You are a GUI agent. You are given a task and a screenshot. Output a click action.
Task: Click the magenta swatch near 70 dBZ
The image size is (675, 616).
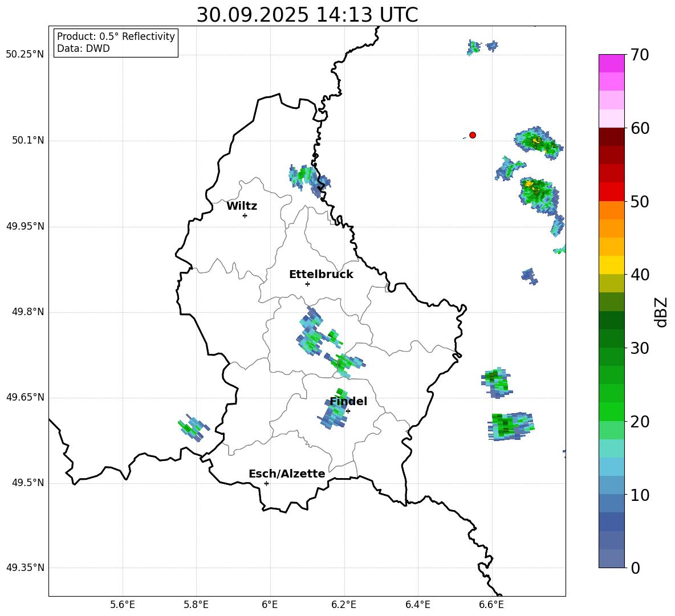point(611,63)
